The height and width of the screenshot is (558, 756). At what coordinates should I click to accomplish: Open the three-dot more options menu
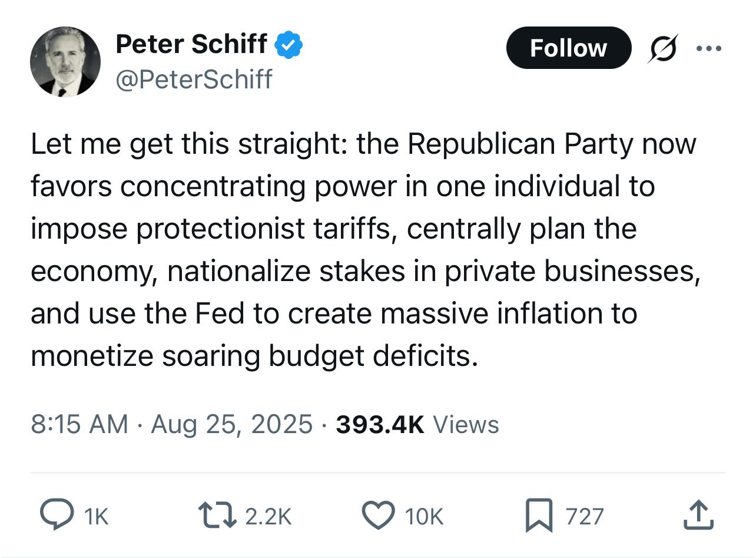tap(708, 48)
